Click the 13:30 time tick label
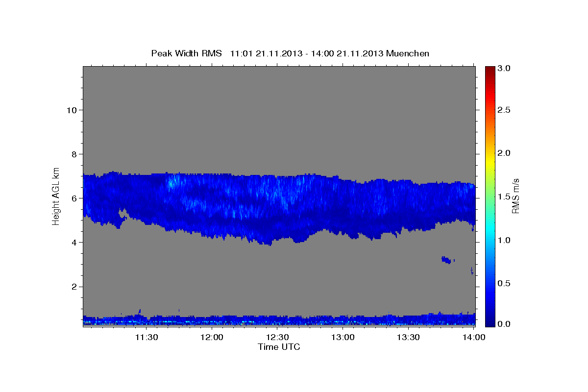Image resolution: width=588 pixels, height=392 pixels. point(408,337)
